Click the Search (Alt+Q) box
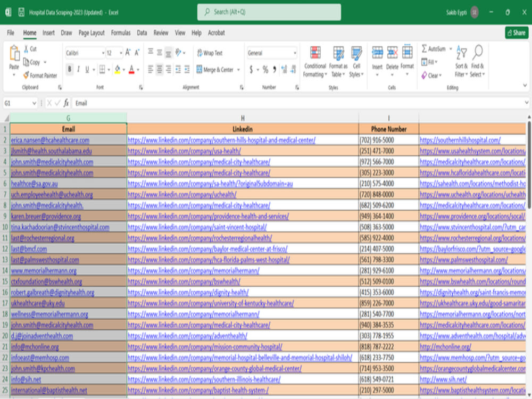This screenshot has height=399, width=532. pyautogui.click(x=269, y=12)
